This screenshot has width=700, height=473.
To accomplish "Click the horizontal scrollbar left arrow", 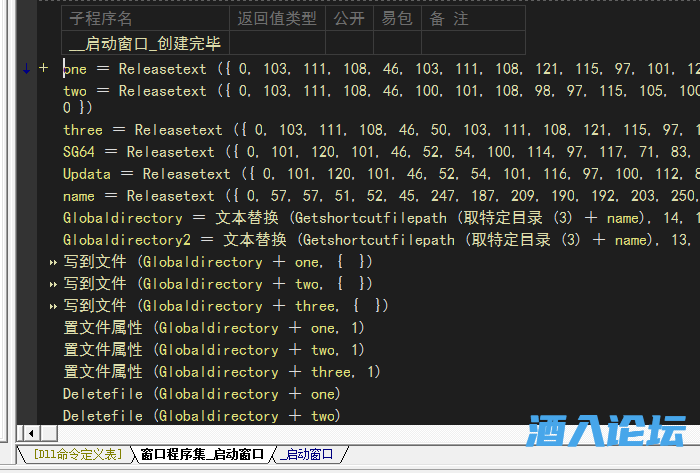I will (32, 433).
